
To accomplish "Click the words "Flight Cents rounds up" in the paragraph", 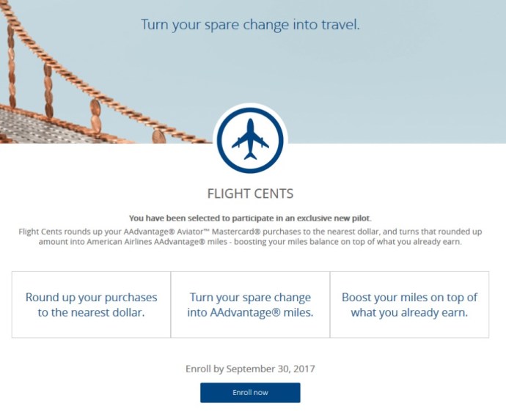I will point(58,232).
